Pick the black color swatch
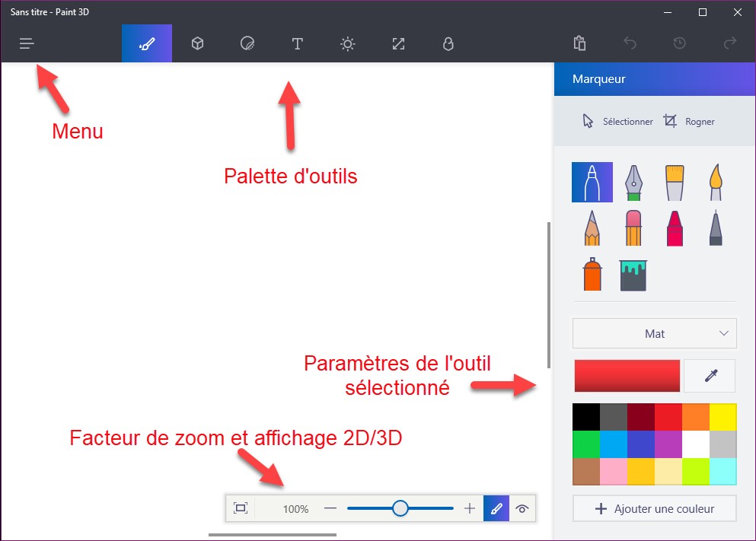 pyautogui.click(x=585, y=417)
